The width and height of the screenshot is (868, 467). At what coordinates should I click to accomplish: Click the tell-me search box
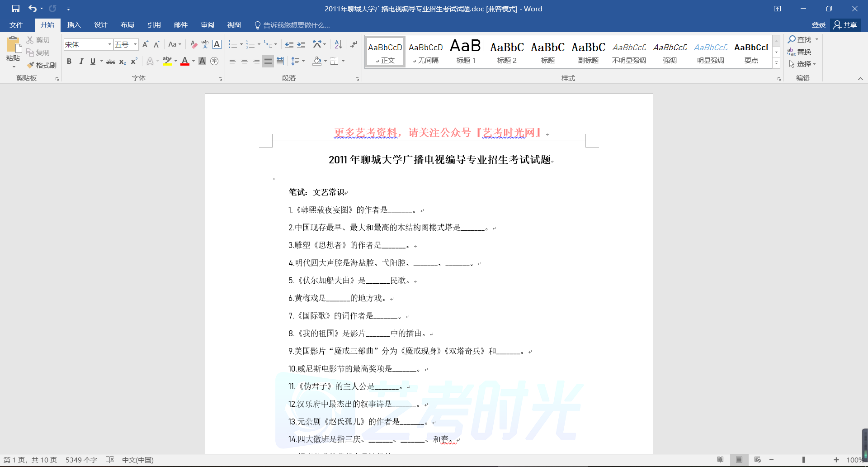pyautogui.click(x=296, y=25)
